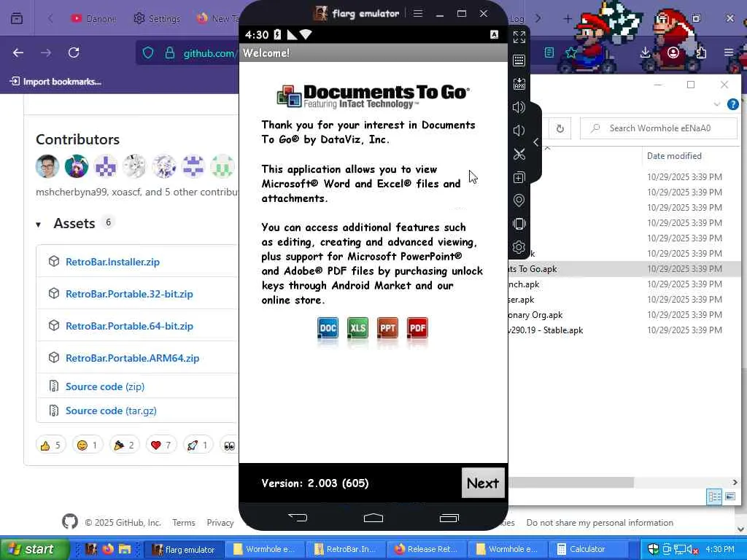747x560 pixels.
Task: Click the party popper reaction with count 2
Action: point(124,446)
